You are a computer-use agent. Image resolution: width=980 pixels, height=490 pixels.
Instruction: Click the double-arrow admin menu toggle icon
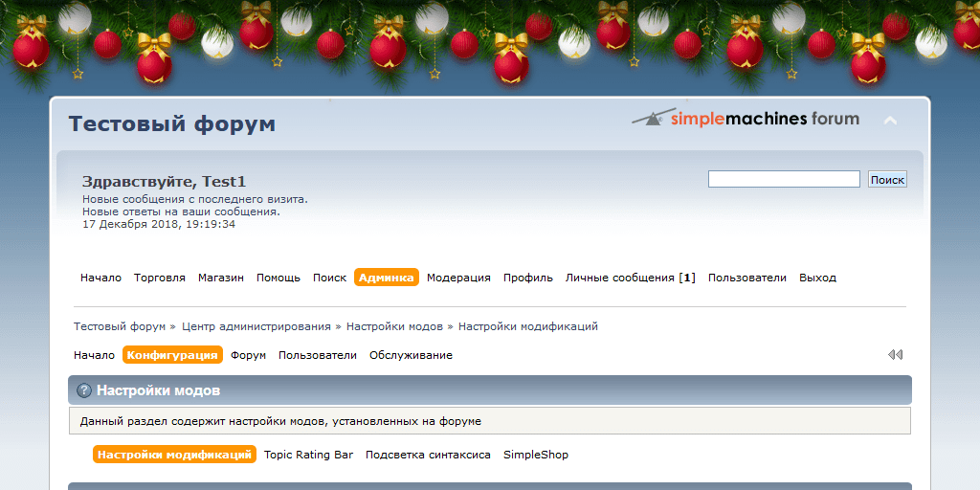pos(895,355)
